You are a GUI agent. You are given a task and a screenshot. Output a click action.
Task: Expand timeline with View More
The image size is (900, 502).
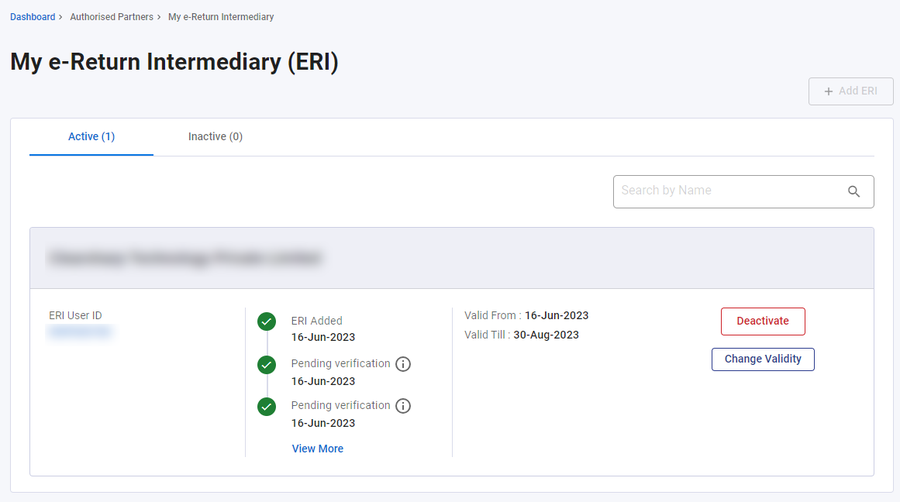(x=317, y=449)
